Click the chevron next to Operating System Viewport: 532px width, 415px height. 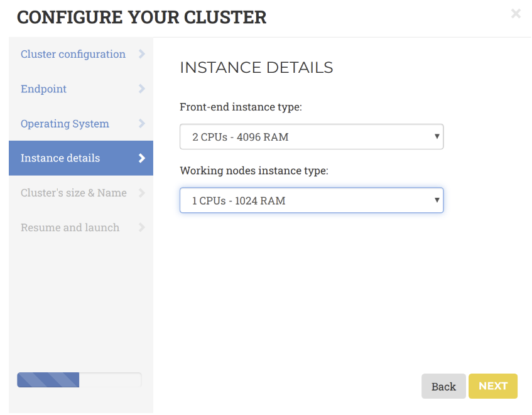(143, 124)
